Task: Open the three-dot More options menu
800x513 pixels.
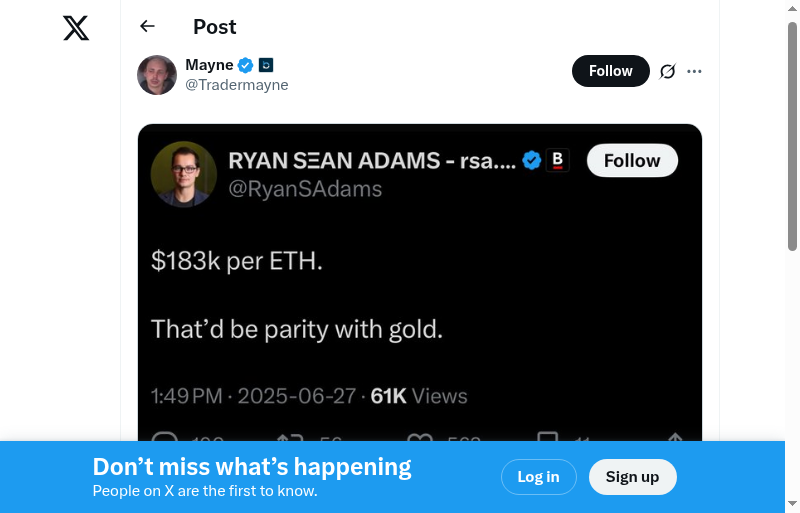Action: tap(695, 71)
